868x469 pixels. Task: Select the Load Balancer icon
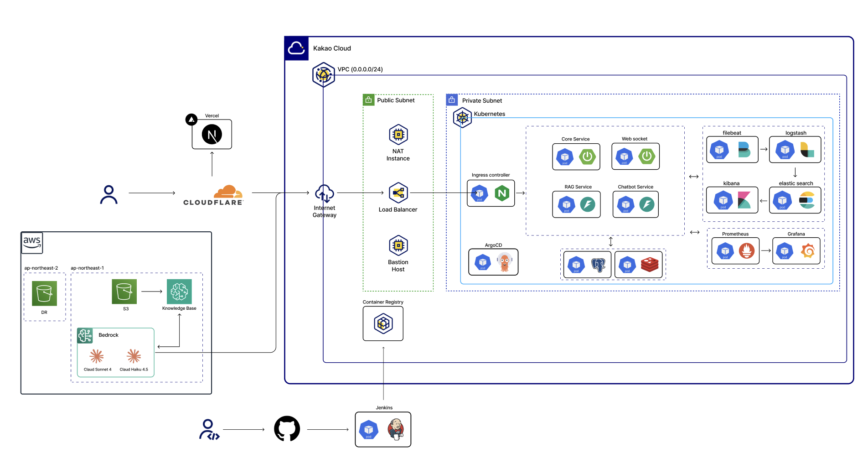(x=398, y=193)
